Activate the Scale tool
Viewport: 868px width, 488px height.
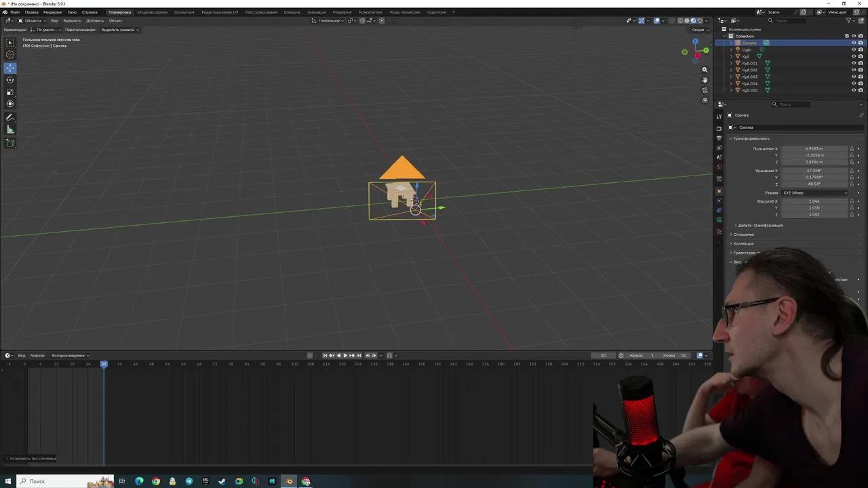[x=10, y=92]
